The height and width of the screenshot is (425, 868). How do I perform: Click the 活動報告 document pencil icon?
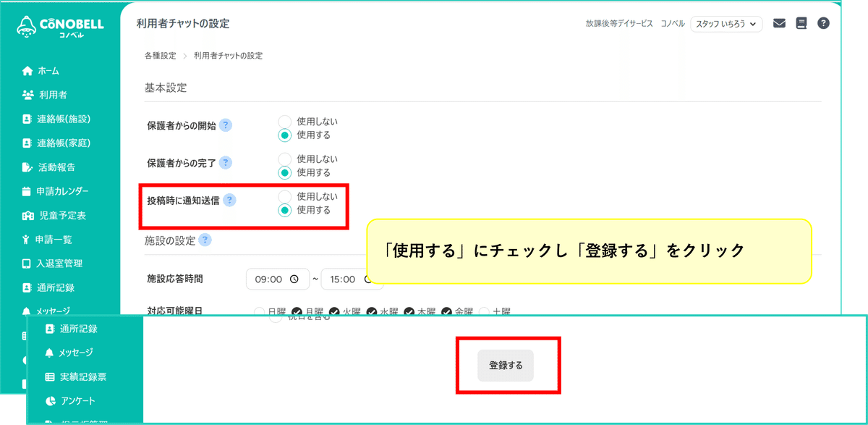point(27,167)
